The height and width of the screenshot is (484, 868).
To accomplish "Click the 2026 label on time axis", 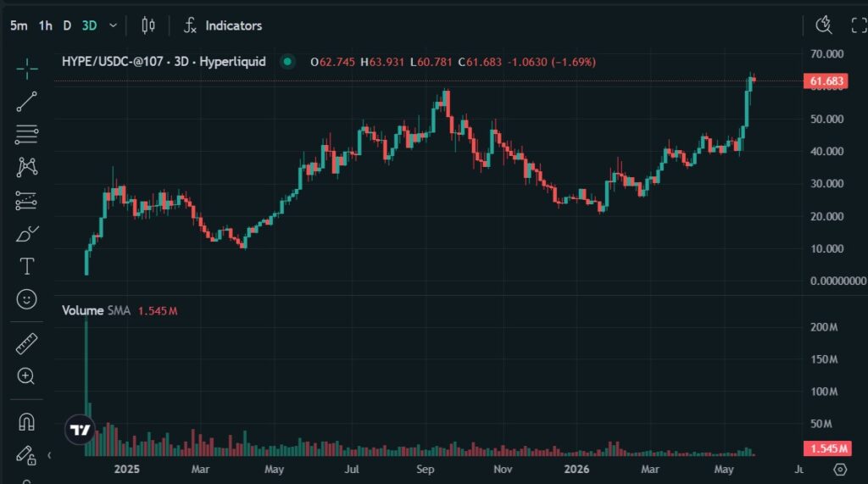I will pyautogui.click(x=576, y=470).
